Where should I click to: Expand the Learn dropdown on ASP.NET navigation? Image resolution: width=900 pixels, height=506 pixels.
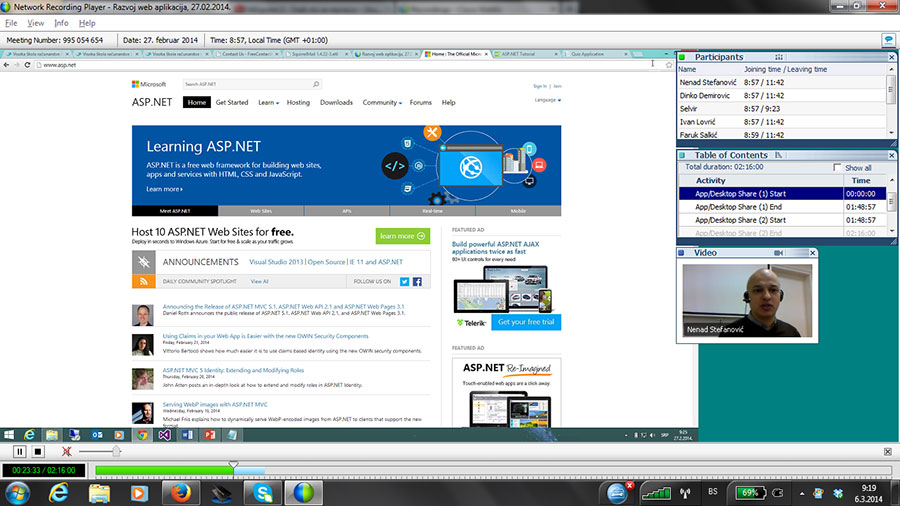[x=268, y=103]
